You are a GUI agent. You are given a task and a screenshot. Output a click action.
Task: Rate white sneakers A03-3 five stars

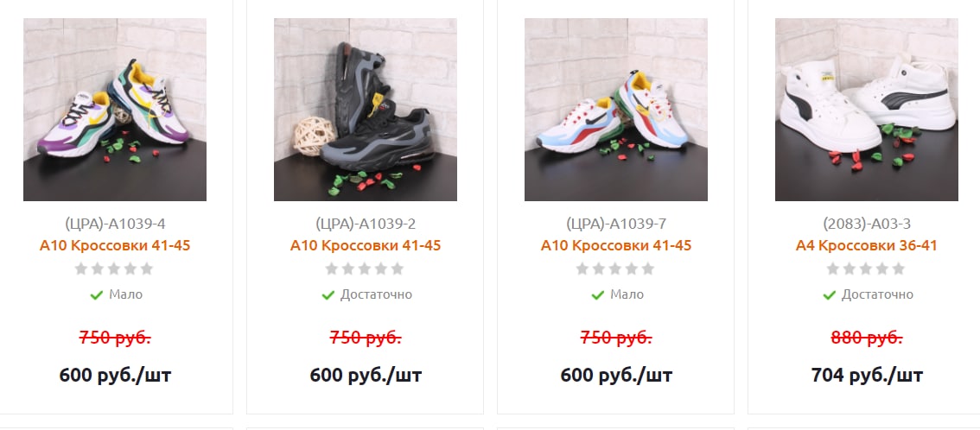pyautogui.click(x=899, y=269)
